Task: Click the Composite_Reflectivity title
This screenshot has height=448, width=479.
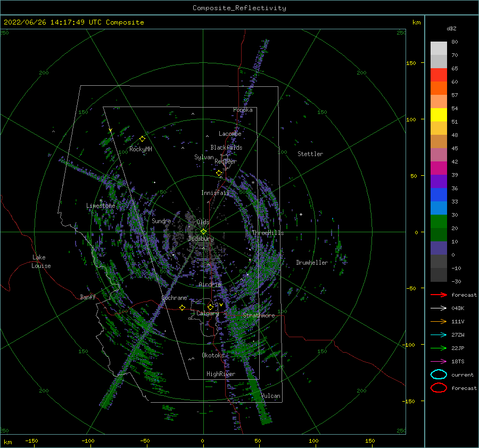Action: point(240,8)
